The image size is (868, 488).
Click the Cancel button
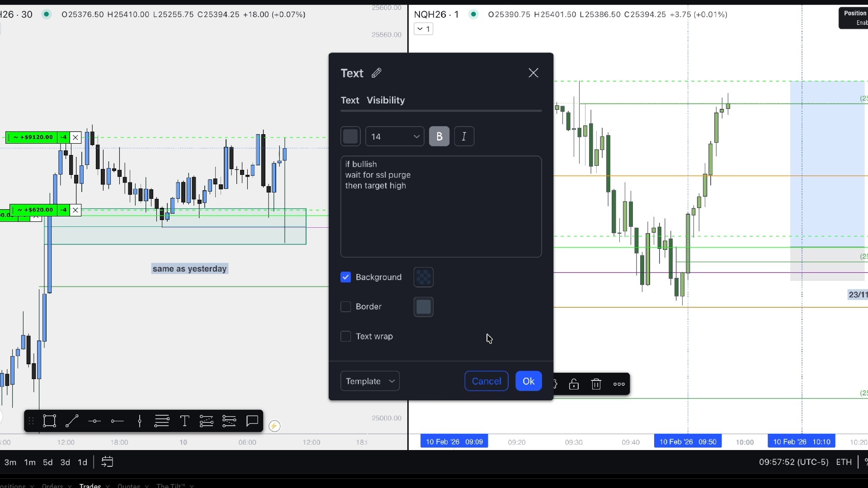click(x=486, y=381)
